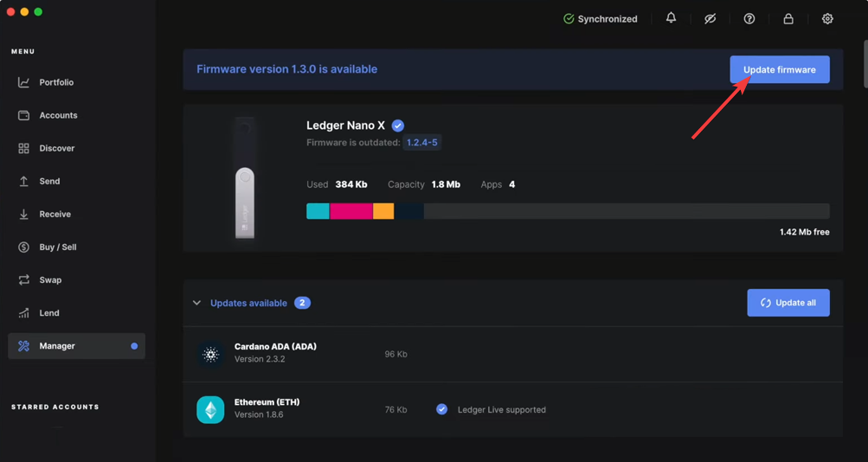Go to Accounts in the sidebar
Viewport: 868px width, 462px height.
[58, 115]
